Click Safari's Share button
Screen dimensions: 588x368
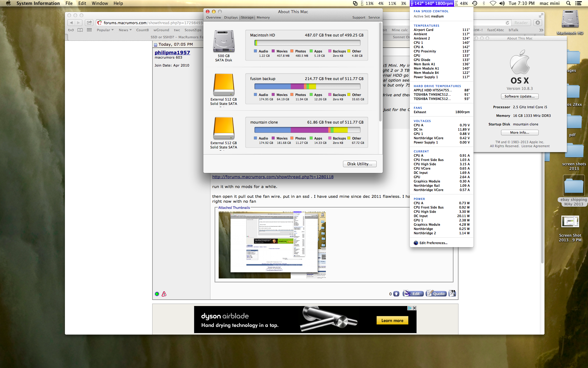point(89,23)
